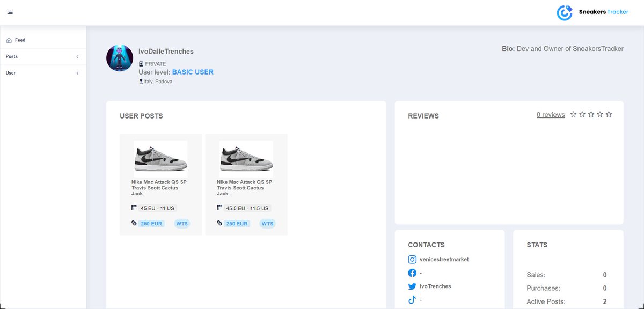Expand the Posts sidebar menu
The height and width of the screenshot is (309, 644).
(x=43, y=56)
